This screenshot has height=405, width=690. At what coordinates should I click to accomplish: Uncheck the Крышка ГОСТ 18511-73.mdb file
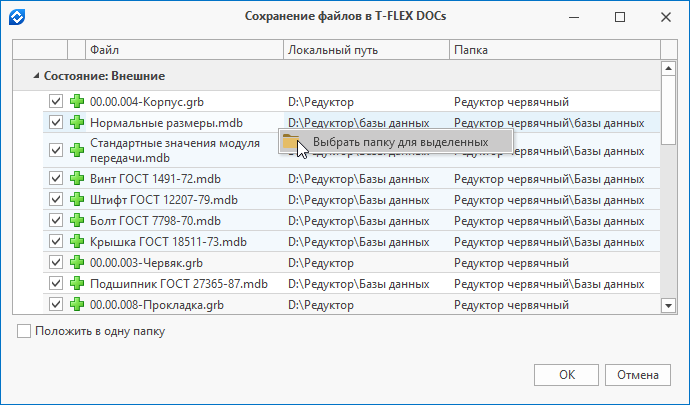coord(56,242)
